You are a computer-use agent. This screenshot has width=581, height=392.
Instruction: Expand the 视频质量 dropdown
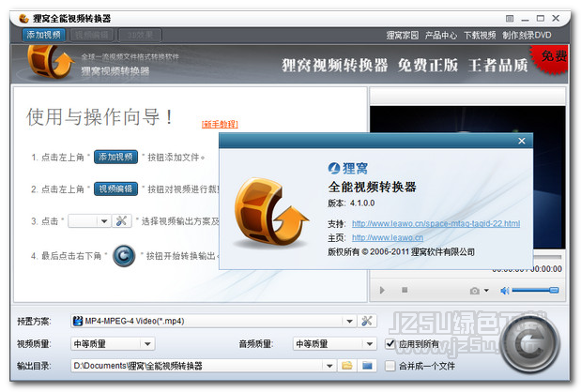[147, 344]
